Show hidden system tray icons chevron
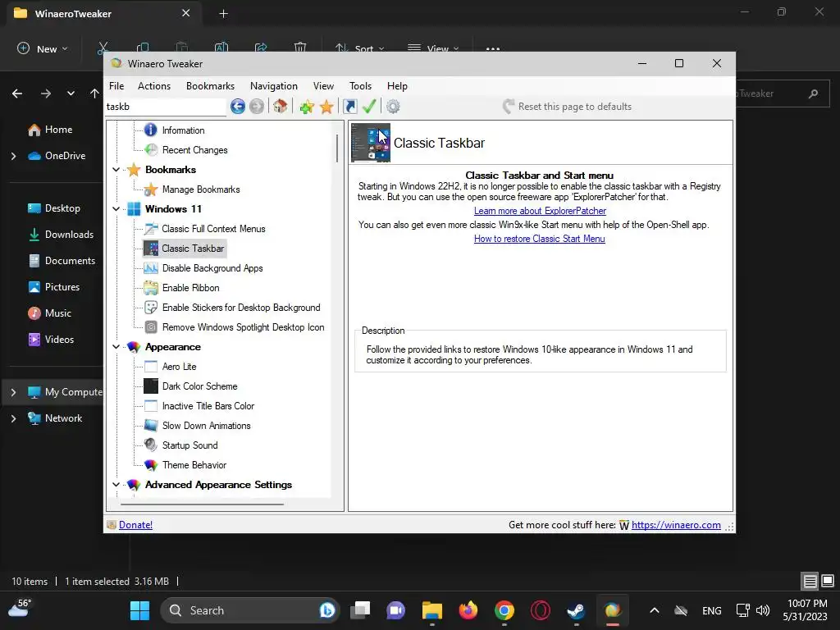The width and height of the screenshot is (840, 630). pyautogui.click(x=654, y=610)
